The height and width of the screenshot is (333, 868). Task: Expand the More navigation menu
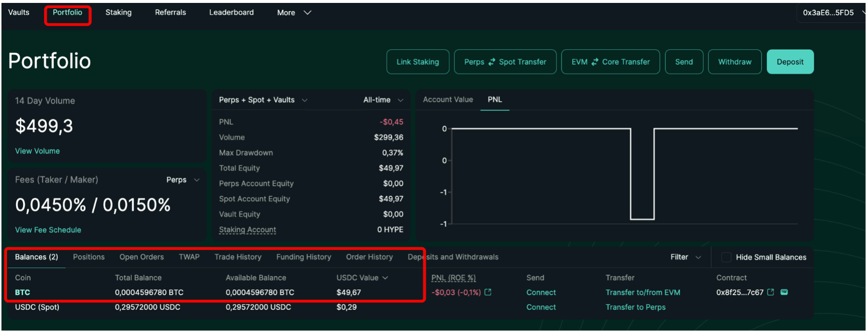pos(293,13)
